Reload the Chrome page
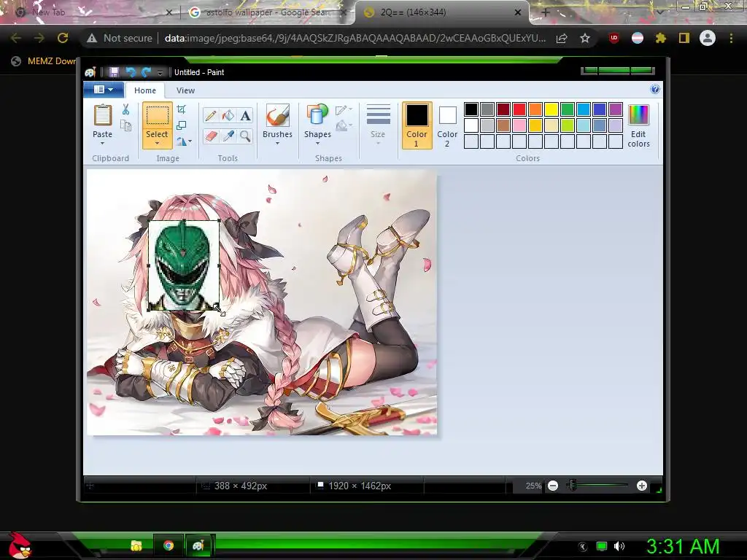Screen dimensions: 747x560 [63, 38]
